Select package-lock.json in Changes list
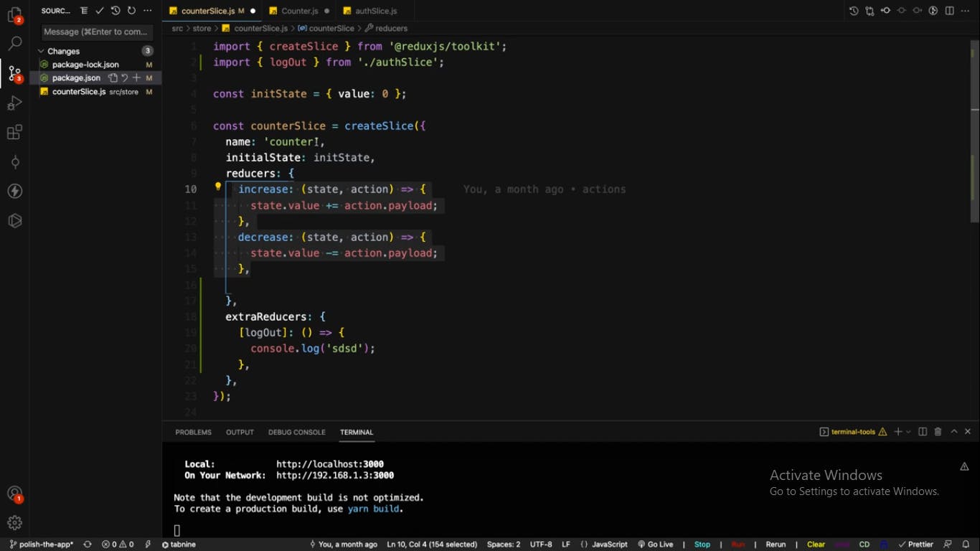Image resolution: width=980 pixels, height=551 pixels. tap(96, 65)
